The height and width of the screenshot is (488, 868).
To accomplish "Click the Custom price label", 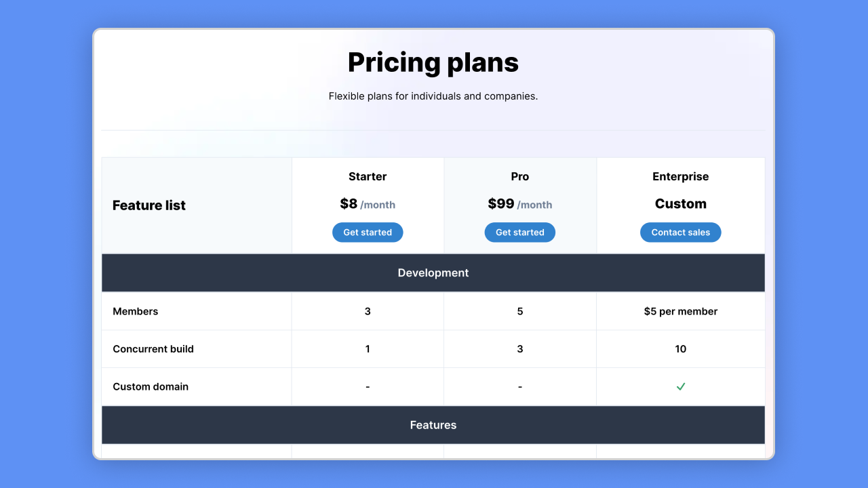I will (x=681, y=204).
